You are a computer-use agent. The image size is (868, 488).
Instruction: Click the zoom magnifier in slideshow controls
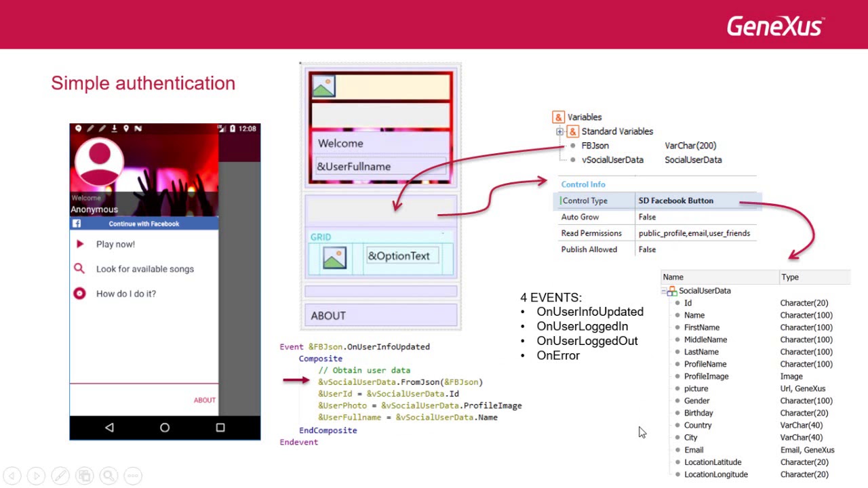click(108, 476)
